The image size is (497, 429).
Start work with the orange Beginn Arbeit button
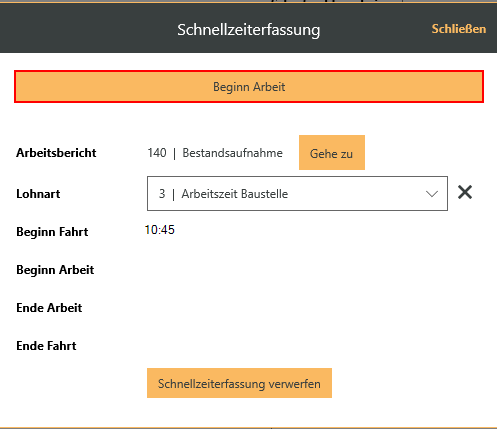click(249, 87)
